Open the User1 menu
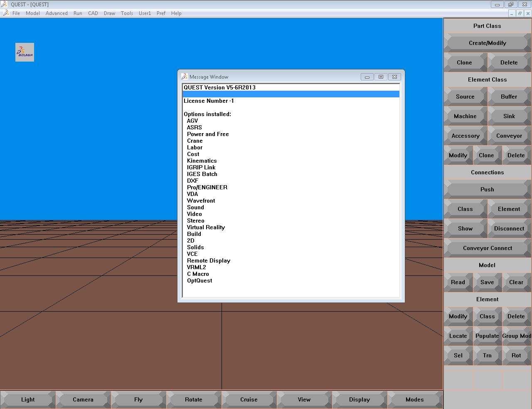 145,13
